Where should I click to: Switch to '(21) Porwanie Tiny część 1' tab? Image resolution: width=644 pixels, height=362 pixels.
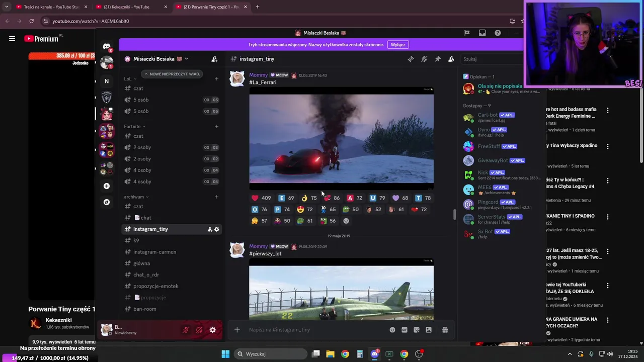[x=211, y=7]
